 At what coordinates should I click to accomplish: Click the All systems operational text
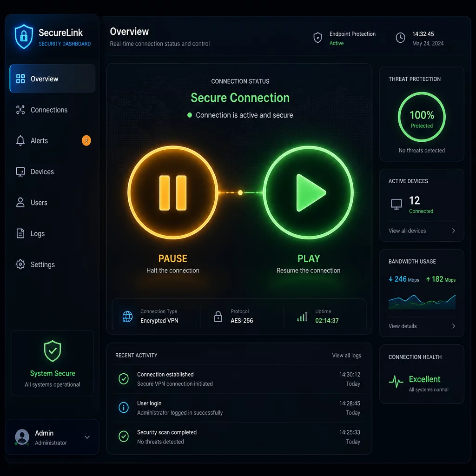tap(53, 384)
